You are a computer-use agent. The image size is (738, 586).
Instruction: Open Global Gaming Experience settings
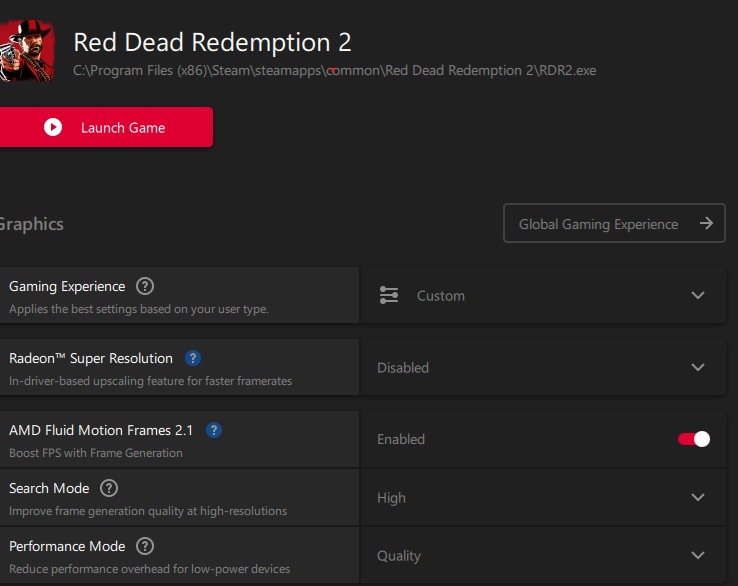click(614, 223)
